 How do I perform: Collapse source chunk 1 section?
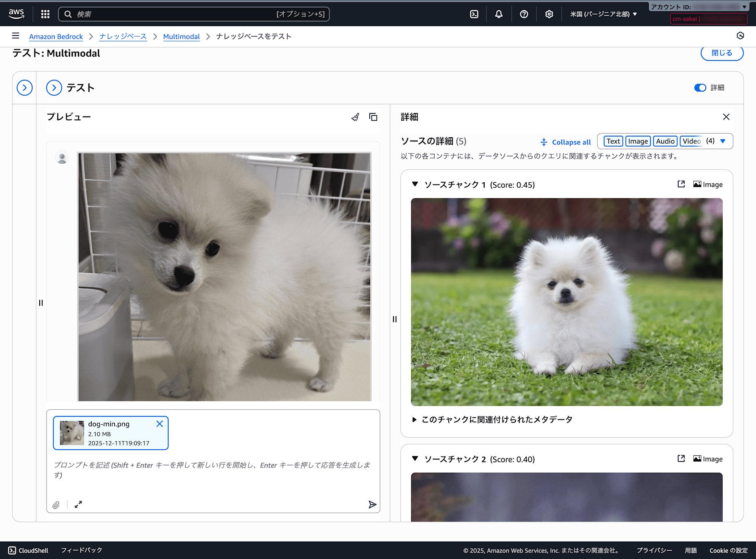point(415,185)
